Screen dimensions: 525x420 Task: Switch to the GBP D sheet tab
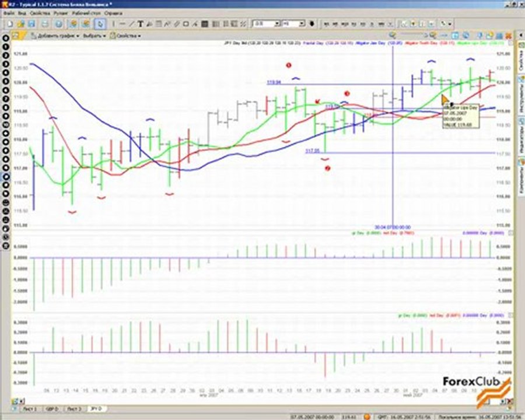(x=52, y=409)
